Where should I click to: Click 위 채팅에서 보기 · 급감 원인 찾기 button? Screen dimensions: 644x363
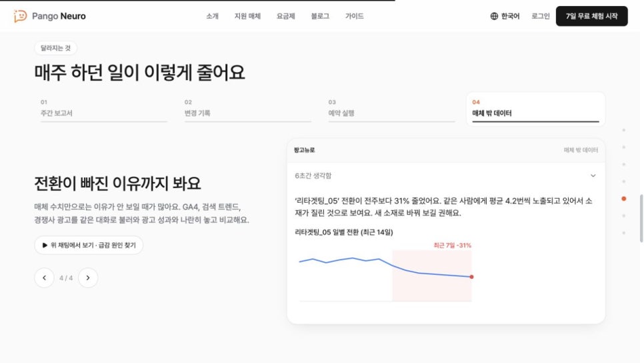89,245
